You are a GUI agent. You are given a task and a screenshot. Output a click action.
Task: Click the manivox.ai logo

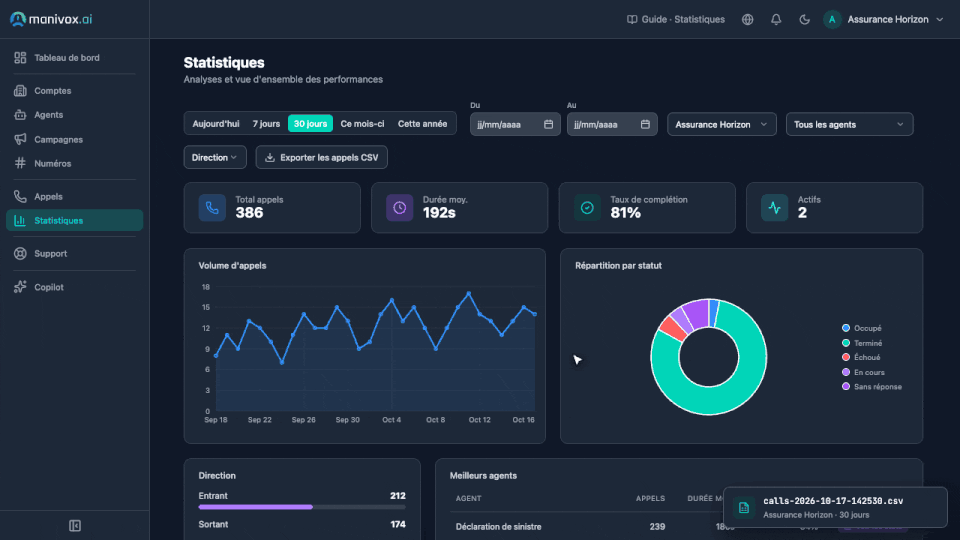(x=51, y=19)
